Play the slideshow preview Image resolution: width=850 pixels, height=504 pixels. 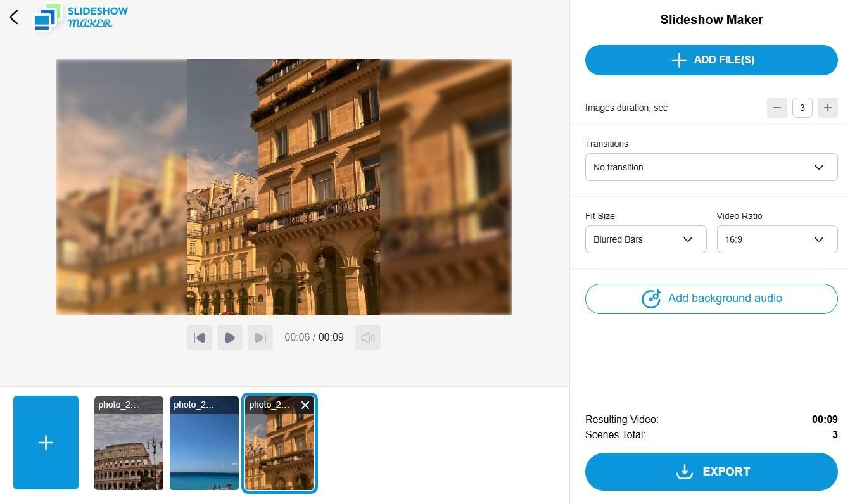[x=230, y=337]
